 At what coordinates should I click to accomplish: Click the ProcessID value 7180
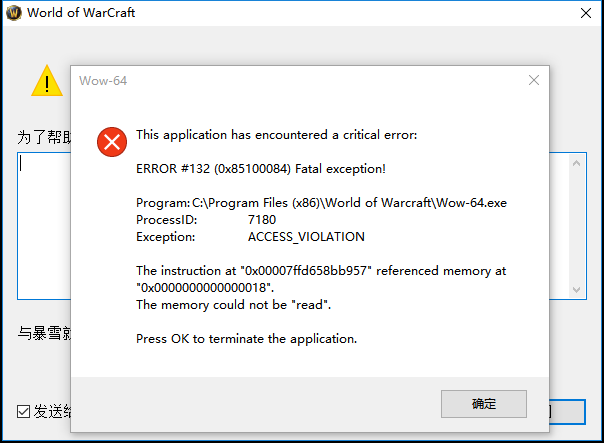[x=262, y=220]
